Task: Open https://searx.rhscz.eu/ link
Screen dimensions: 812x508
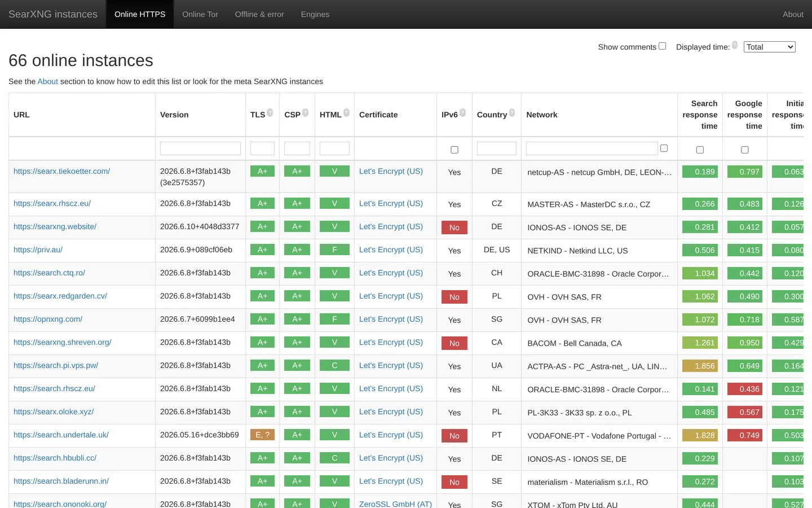Action: pyautogui.click(x=52, y=203)
